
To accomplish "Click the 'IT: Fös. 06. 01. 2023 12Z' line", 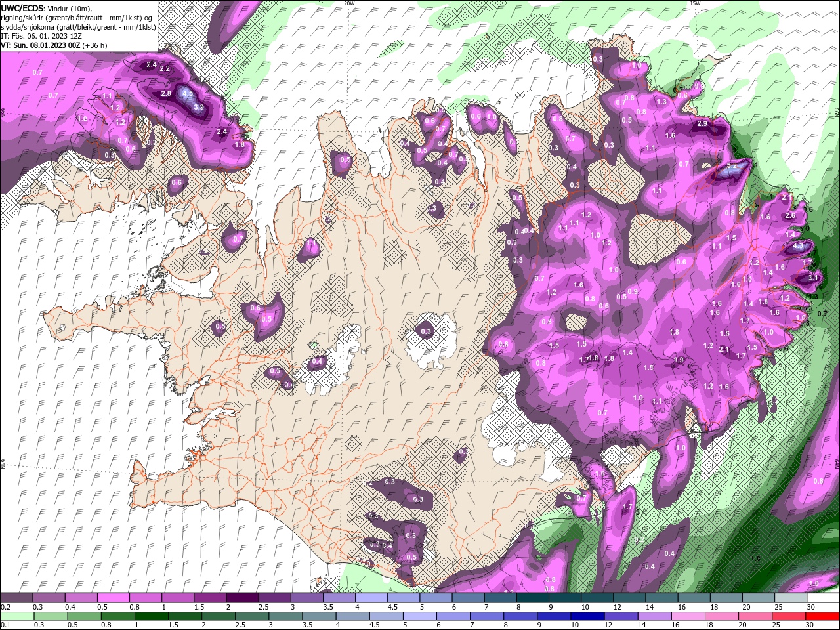I will coord(41,36).
